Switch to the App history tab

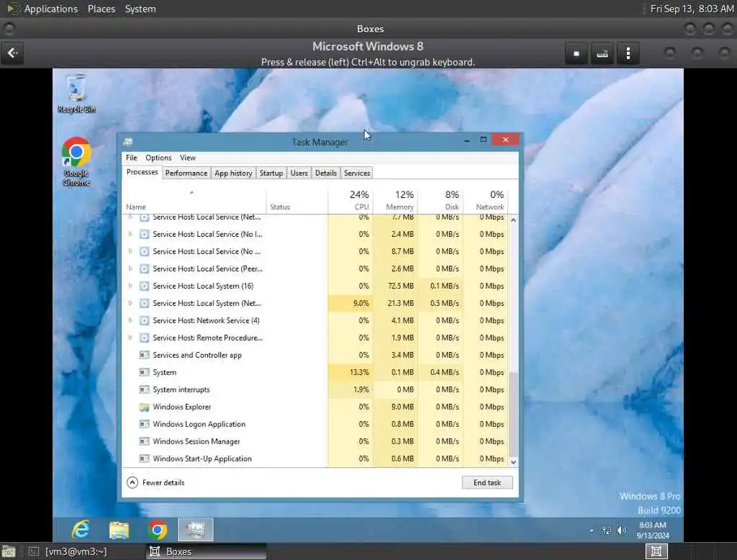pyautogui.click(x=233, y=173)
